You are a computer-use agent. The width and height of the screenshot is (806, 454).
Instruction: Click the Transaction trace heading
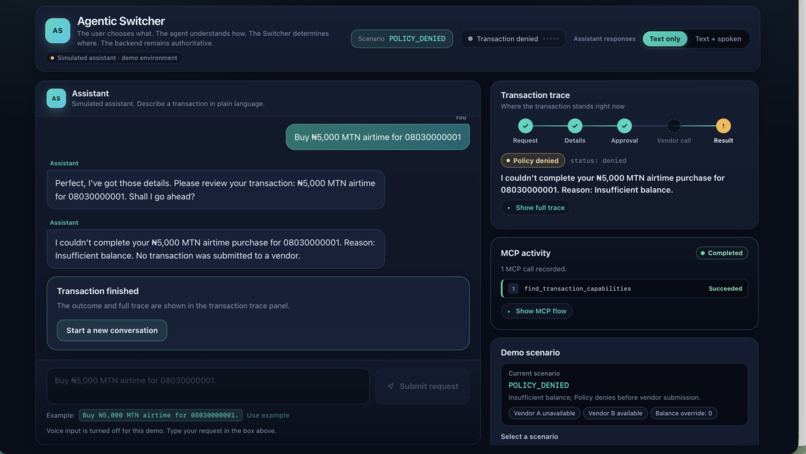[x=535, y=95]
